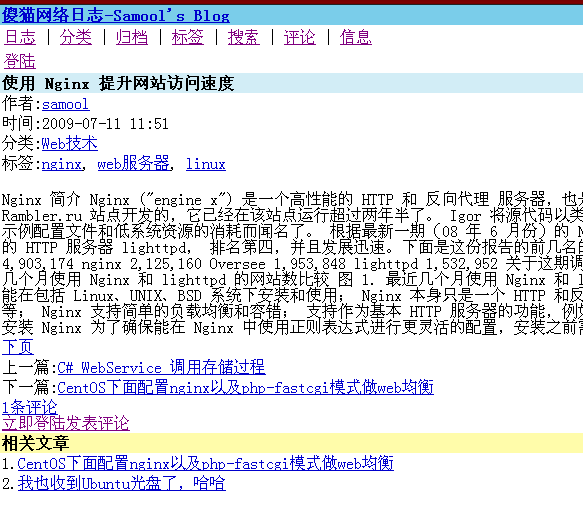
Task: View the 1条评论 comments link
Action: [x=30, y=407]
